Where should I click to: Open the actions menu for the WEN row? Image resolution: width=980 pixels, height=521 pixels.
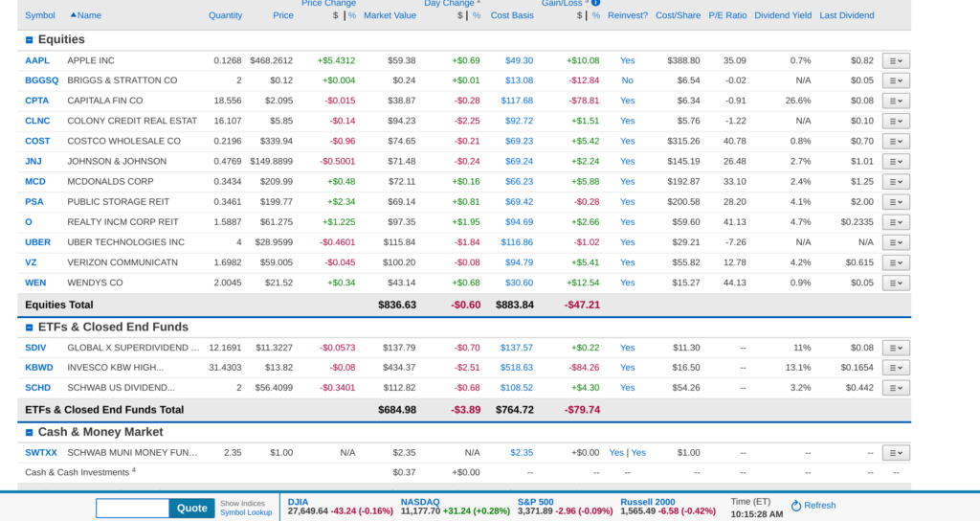click(x=896, y=283)
